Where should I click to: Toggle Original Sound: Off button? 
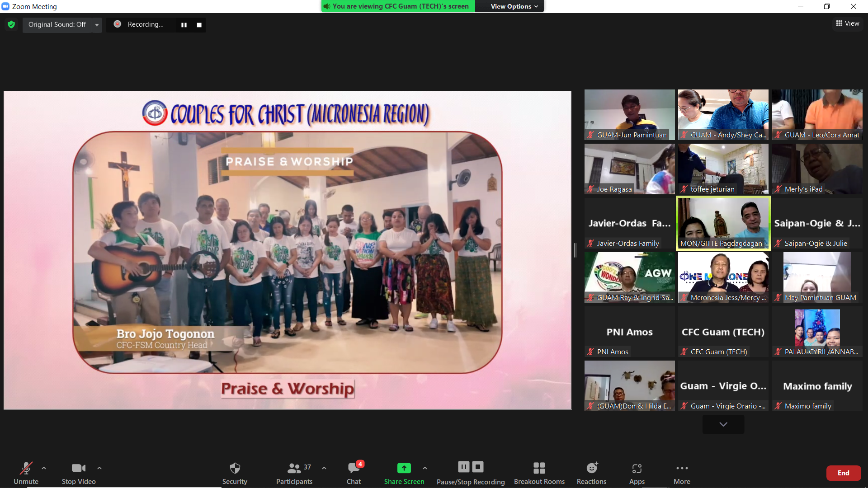pyautogui.click(x=57, y=24)
